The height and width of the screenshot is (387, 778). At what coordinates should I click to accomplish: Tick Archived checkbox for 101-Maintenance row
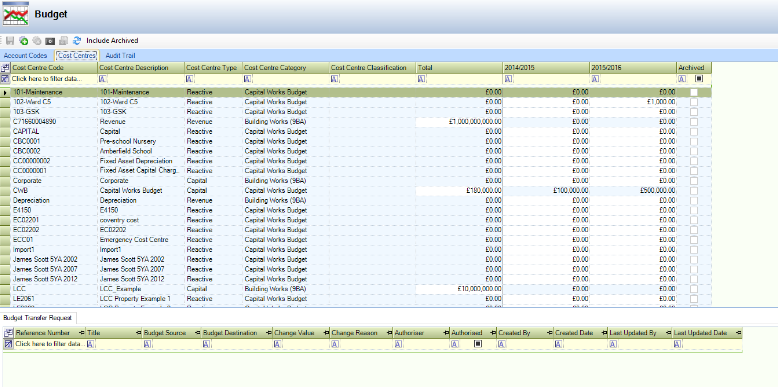click(x=694, y=92)
